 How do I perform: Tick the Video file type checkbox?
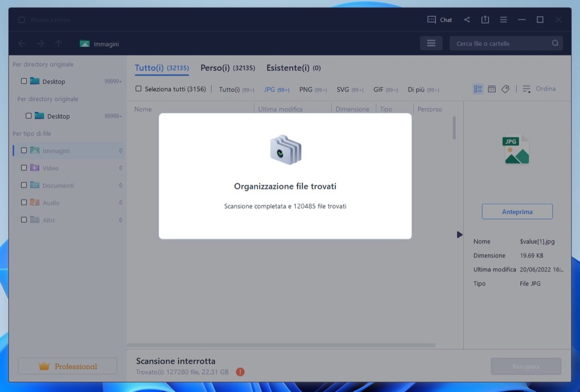[24, 168]
